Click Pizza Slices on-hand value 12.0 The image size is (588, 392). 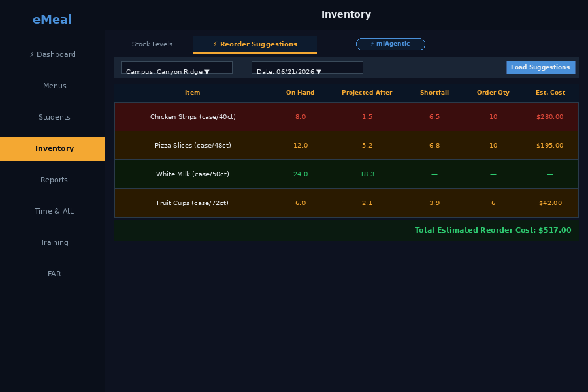301,146
